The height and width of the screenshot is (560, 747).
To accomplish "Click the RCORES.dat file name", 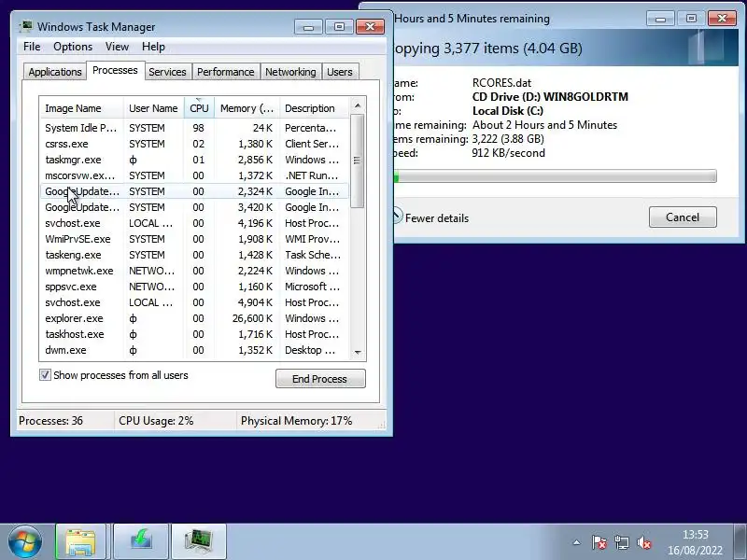I will (501, 83).
